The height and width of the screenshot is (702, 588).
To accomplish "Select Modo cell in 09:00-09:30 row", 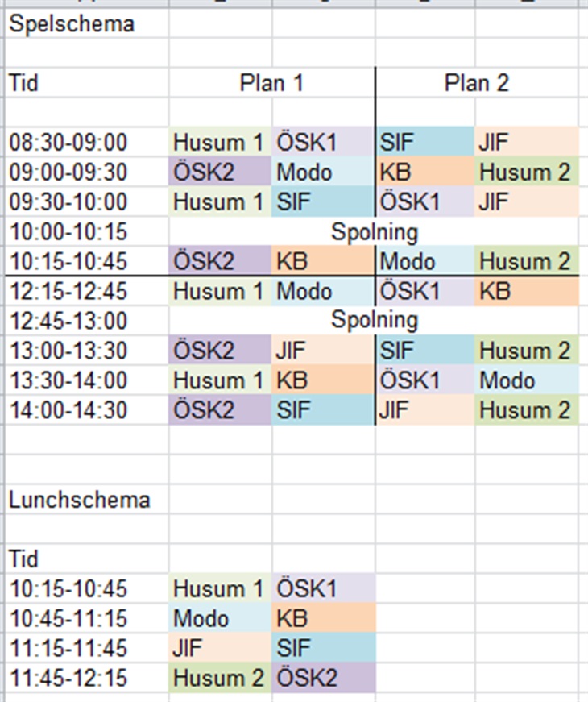I will click(x=324, y=172).
